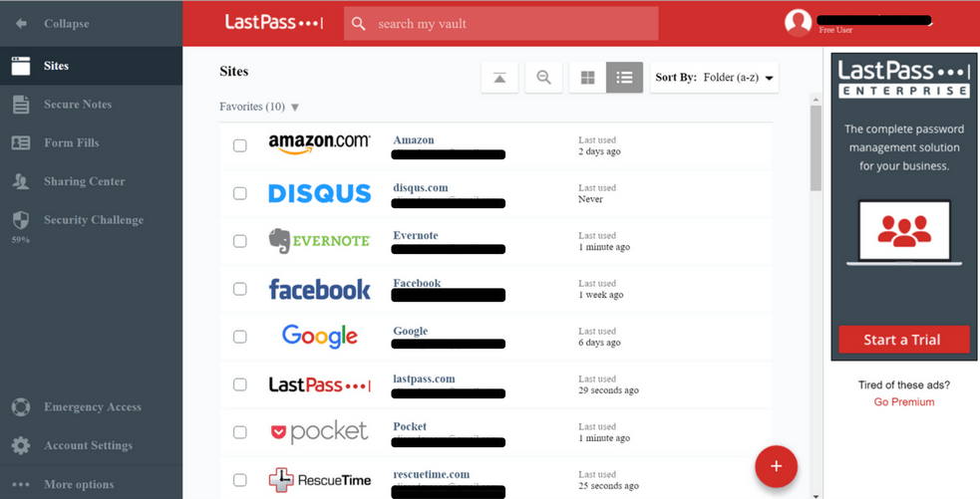This screenshot has height=499, width=980.
Task: Click the LastPass logo in header
Action: point(274,23)
